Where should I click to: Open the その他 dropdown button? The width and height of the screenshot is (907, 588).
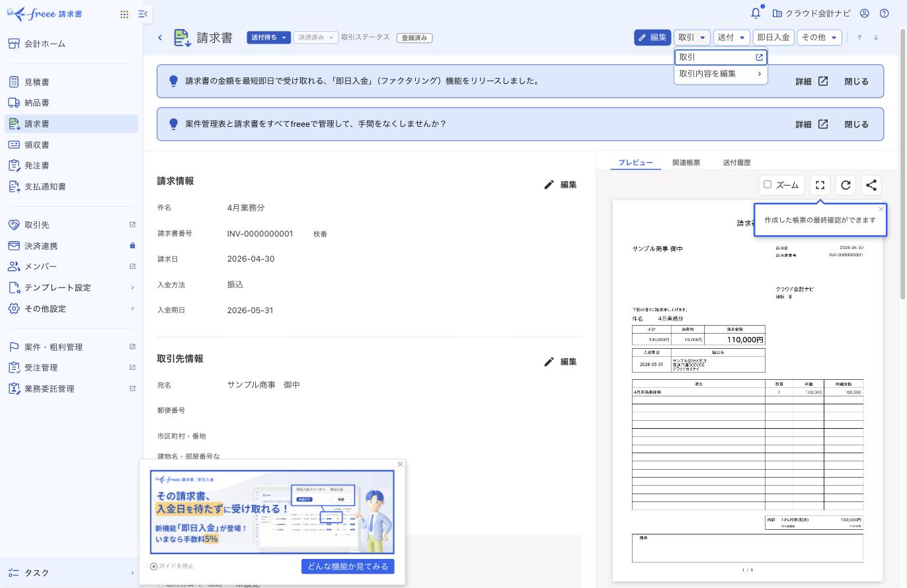click(819, 38)
